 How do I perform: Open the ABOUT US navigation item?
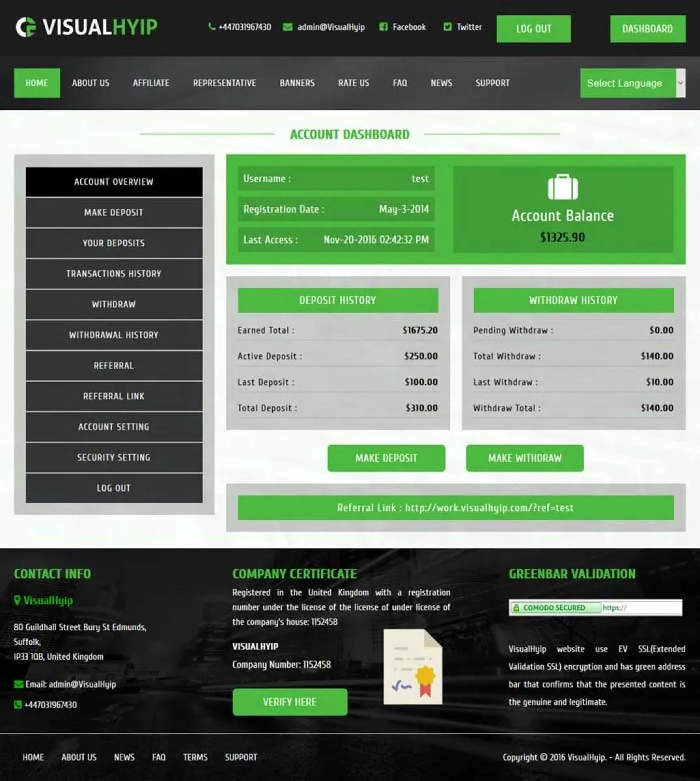(x=91, y=83)
